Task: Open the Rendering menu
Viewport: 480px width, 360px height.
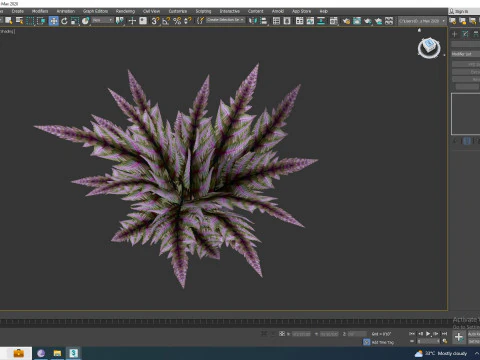Action: pos(125,11)
